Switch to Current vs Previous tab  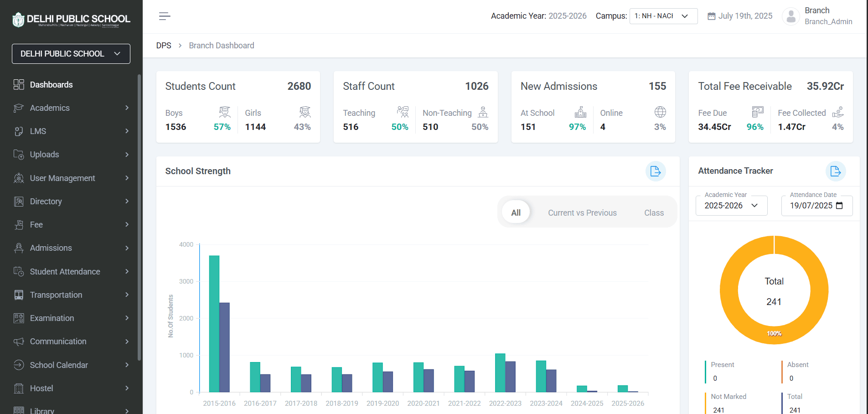582,213
